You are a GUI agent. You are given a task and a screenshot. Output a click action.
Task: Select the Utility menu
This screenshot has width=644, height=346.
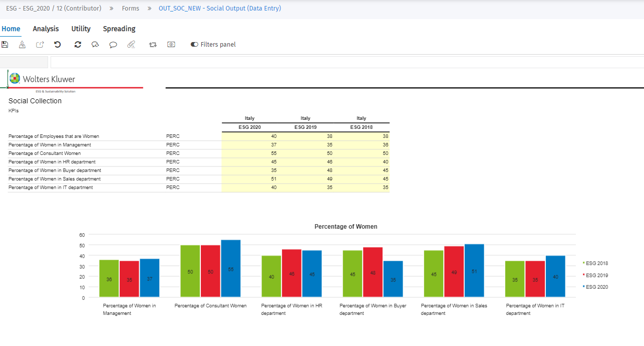click(81, 29)
